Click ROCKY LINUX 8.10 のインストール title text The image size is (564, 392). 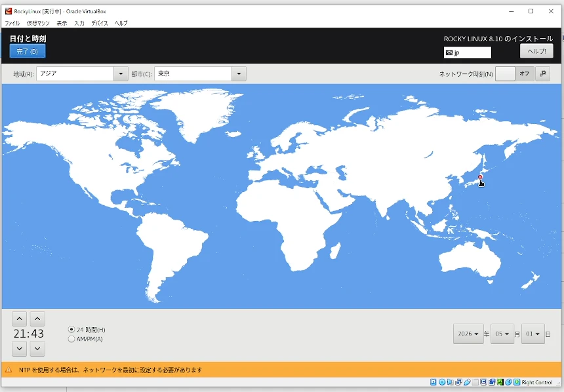click(498, 39)
